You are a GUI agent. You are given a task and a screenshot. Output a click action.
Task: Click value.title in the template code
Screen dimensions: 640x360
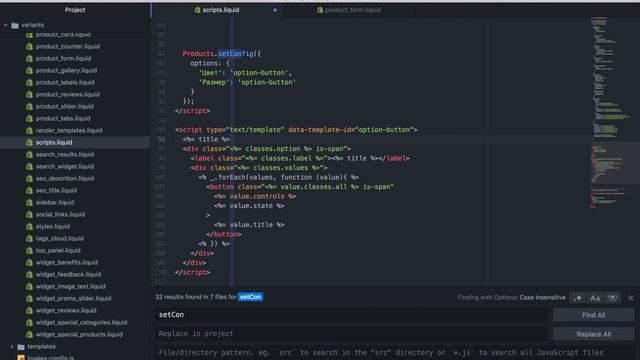tap(251, 225)
